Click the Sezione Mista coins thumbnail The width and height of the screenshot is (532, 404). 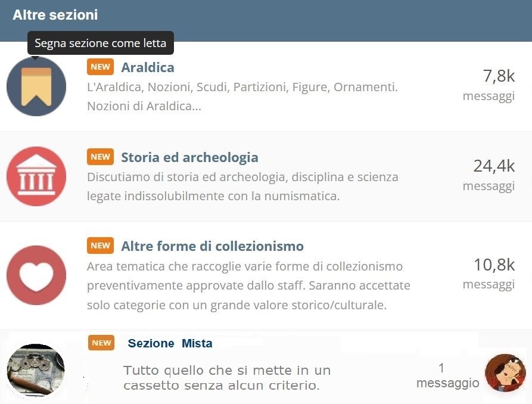36,370
